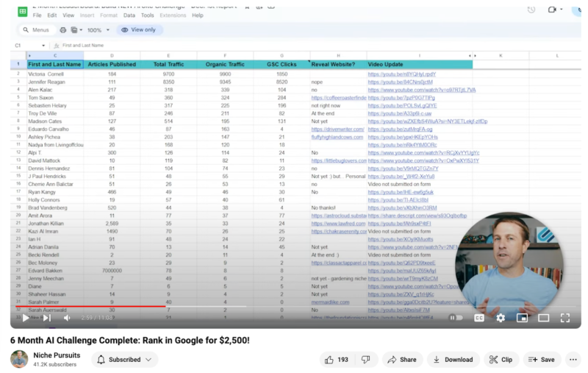Enable theater mode

coord(544,318)
